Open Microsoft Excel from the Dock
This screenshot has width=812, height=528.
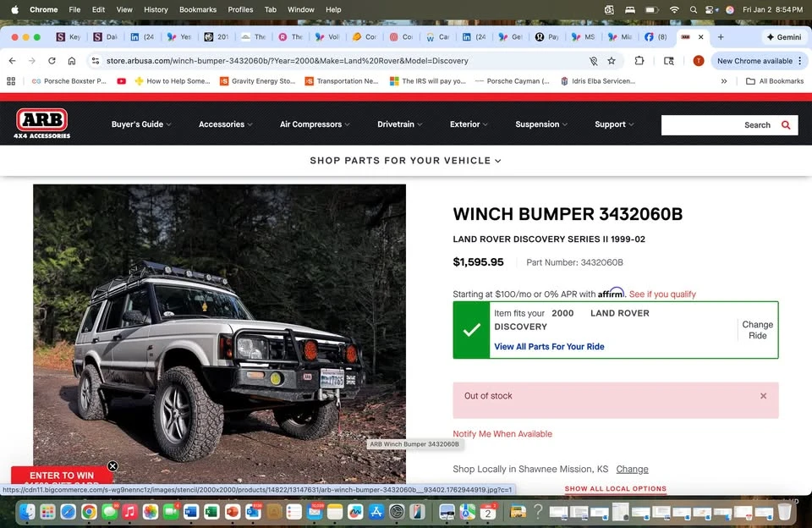(211, 512)
